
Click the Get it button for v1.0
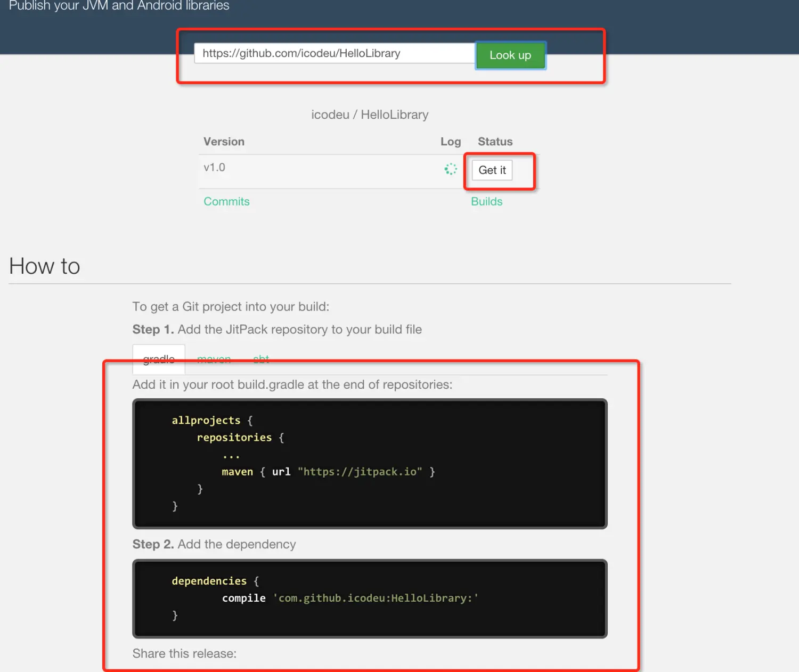coord(492,170)
